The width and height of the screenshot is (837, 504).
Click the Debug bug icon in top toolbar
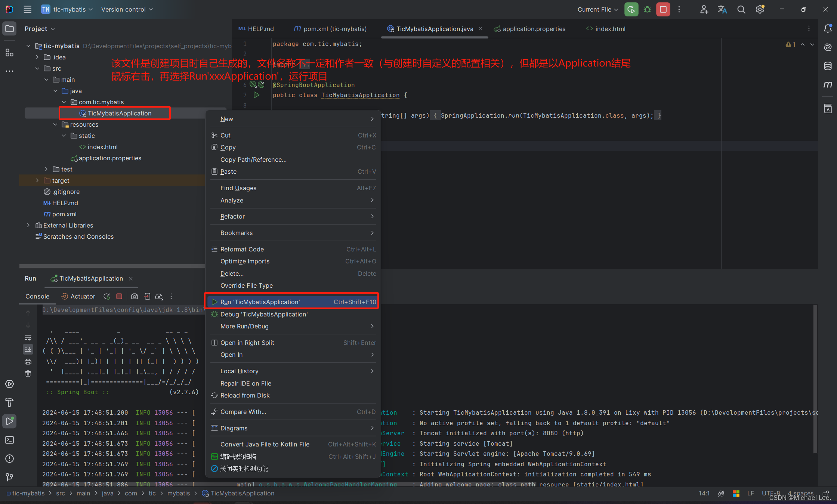click(647, 9)
